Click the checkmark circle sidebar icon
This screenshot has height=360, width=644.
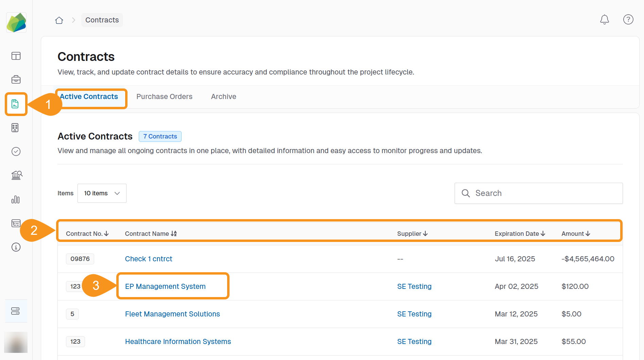coord(16,151)
